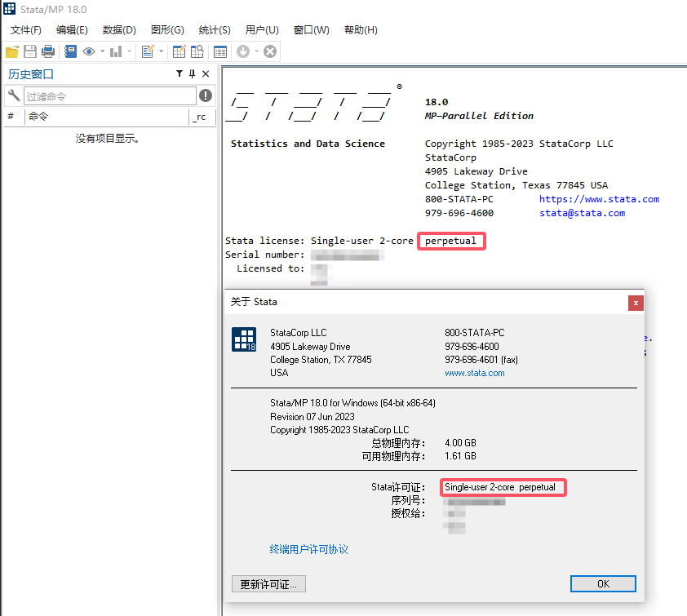Click the Variables Manager table icon
This screenshot has width=687, height=616.
[219, 51]
